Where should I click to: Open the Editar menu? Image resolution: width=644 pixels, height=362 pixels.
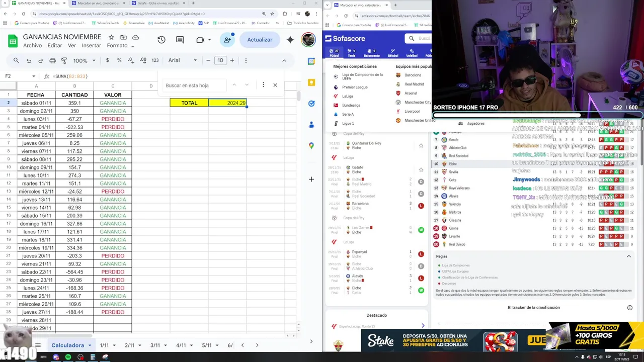coord(55,46)
